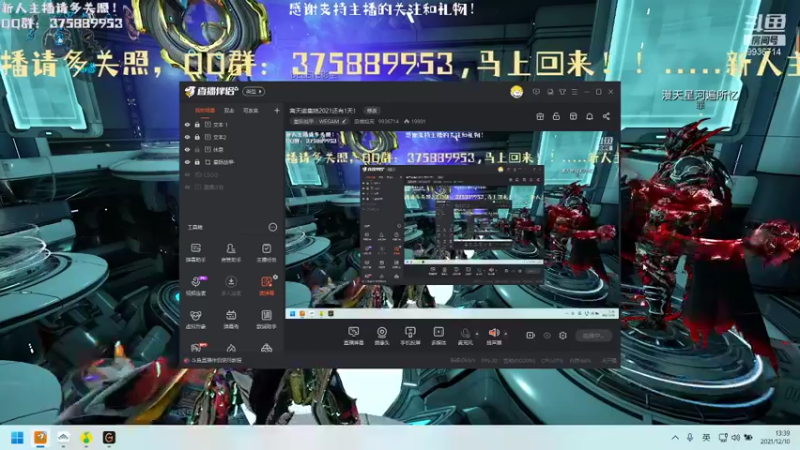Toggle lock on the 文本2 source
800x450 pixels.
197,137
